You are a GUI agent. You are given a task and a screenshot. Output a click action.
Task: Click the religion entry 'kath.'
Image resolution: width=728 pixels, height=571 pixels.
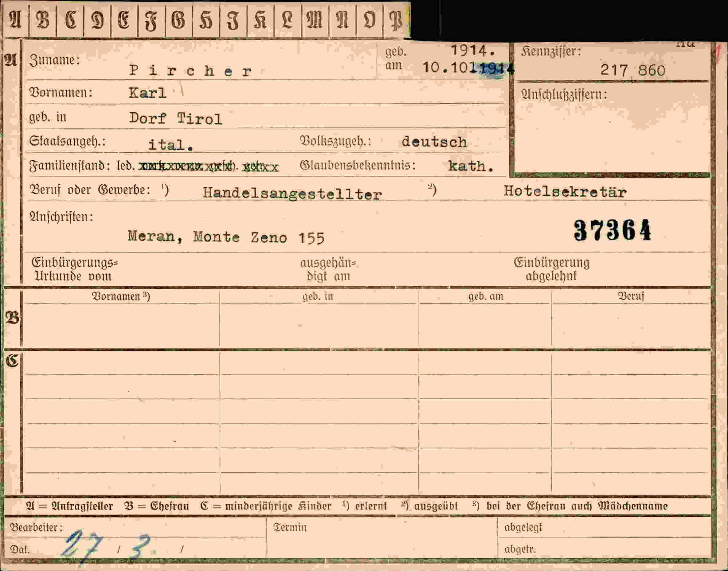click(471, 166)
